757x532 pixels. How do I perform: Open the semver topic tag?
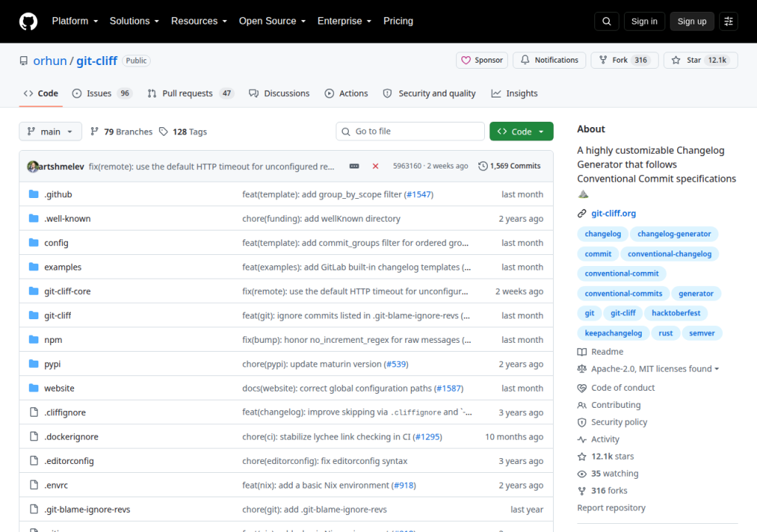(x=702, y=333)
